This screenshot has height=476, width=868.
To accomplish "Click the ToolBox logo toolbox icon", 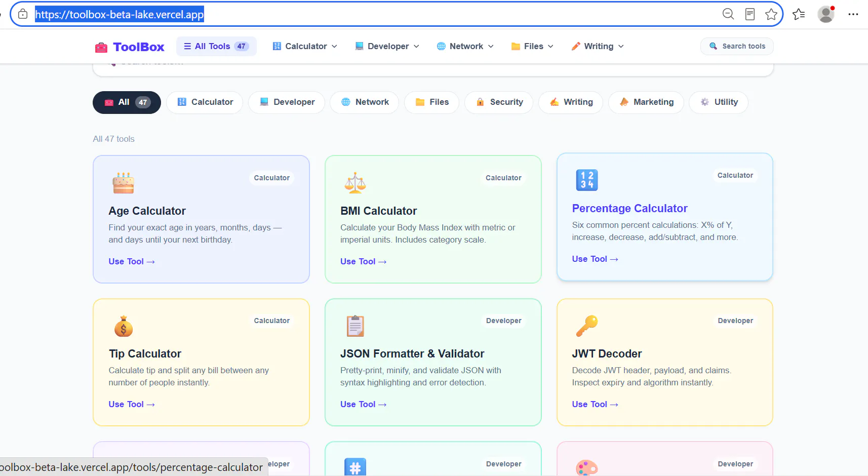I will point(101,47).
